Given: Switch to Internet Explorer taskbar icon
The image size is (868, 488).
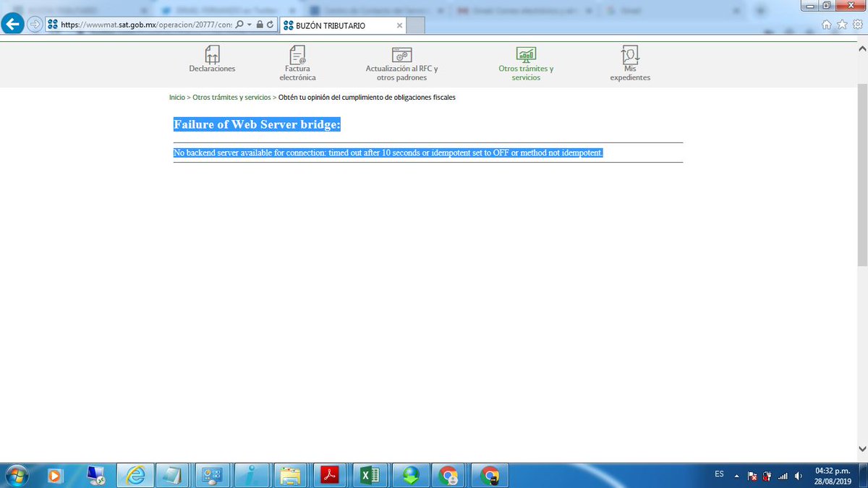Looking at the screenshot, I should click(135, 475).
